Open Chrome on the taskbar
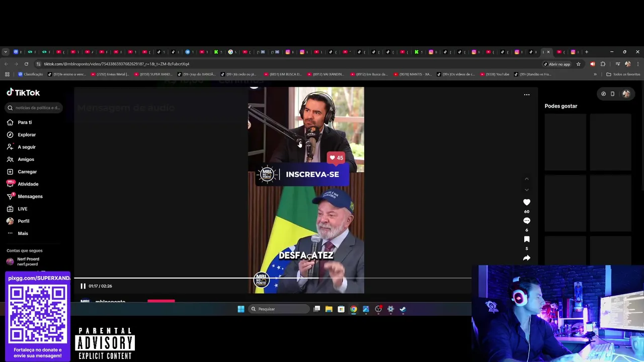The height and width of the screenshot is (362, 644). 353,309
